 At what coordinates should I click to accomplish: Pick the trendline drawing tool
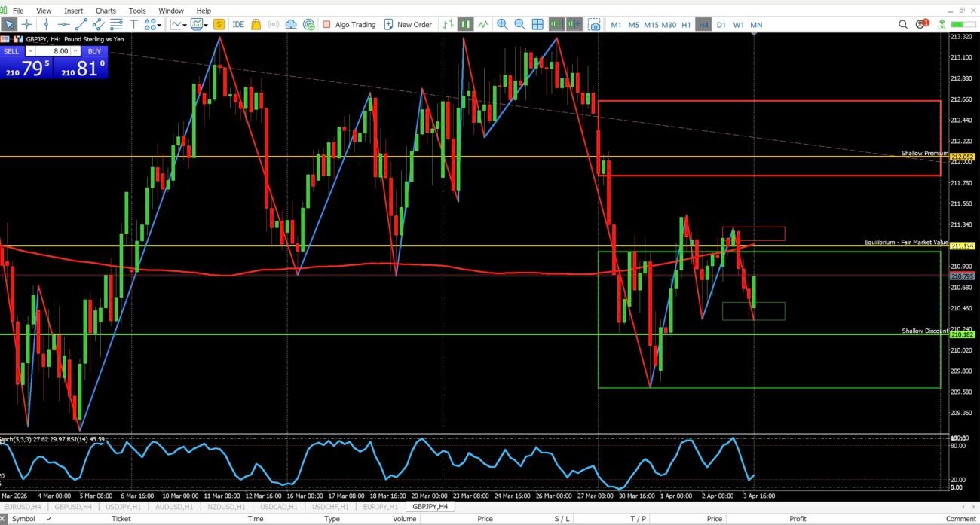point(81,25)
